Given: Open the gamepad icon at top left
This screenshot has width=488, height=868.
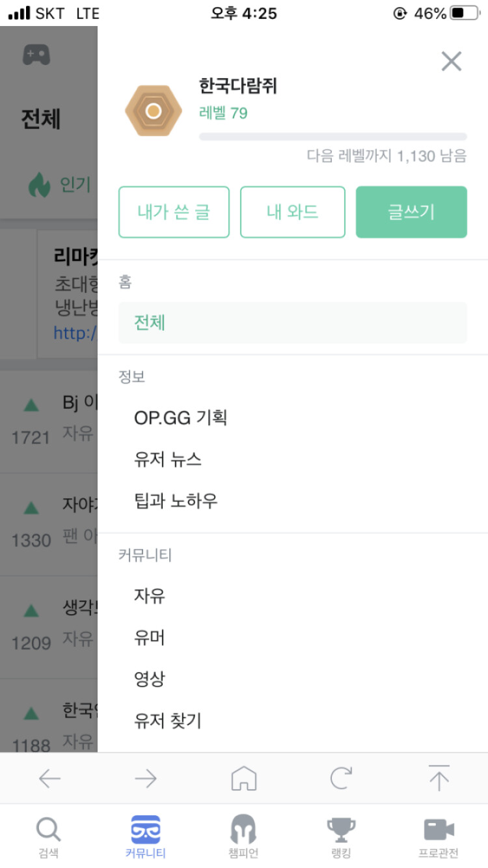Looking at the screenshot, I should tap(36, 55).
